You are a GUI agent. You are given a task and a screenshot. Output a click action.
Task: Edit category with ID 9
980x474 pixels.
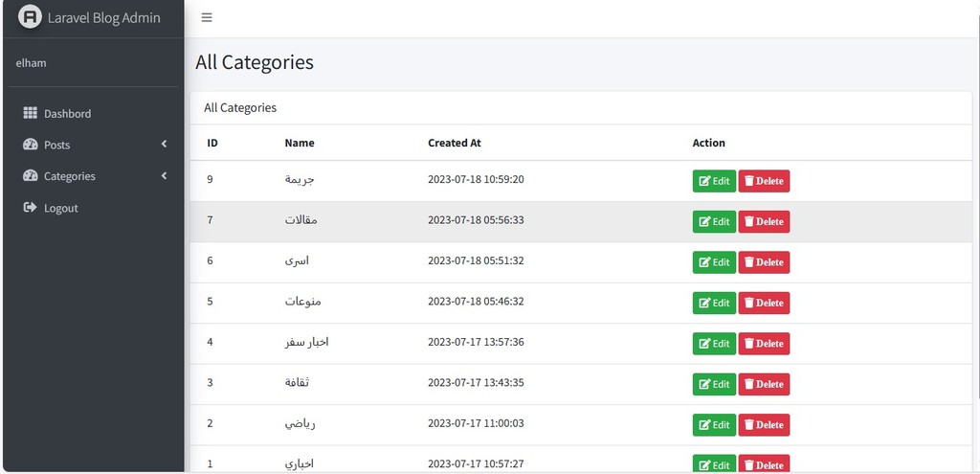point(714,181)
